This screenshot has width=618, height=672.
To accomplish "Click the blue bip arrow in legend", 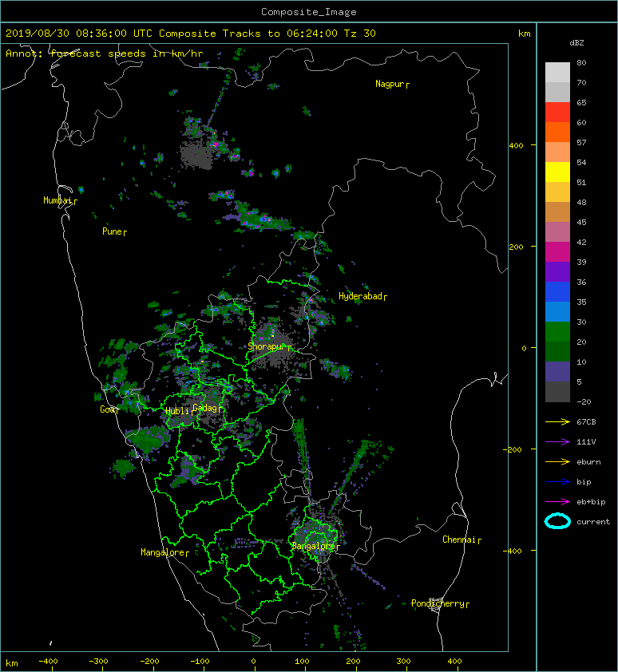I will (x=557, y=482).
